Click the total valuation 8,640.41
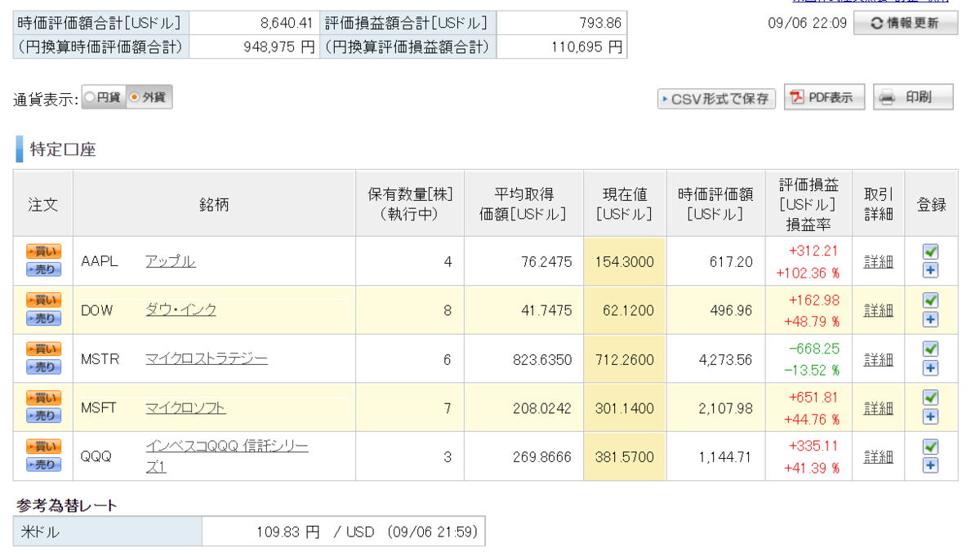 [x=285, y=23]
